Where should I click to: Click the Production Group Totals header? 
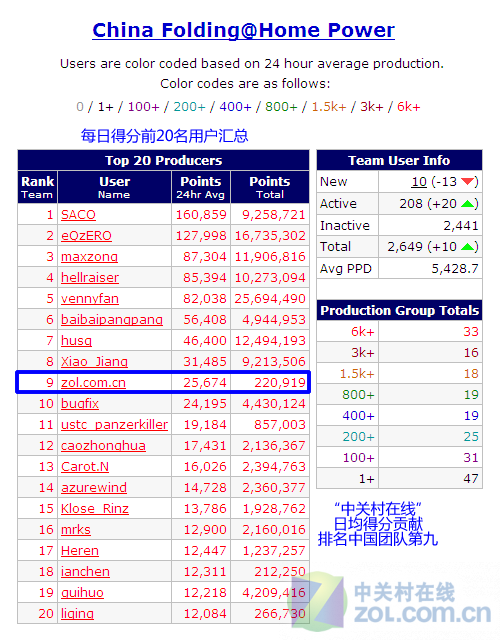coord(399,310)
